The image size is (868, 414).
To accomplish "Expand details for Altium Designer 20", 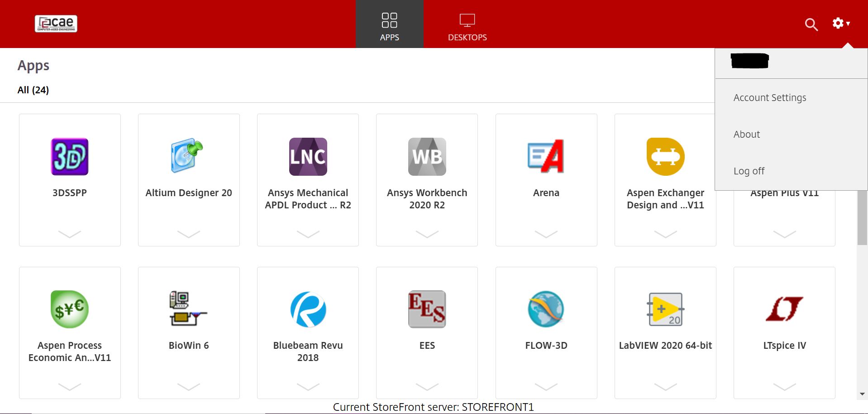I will (189, 234).
